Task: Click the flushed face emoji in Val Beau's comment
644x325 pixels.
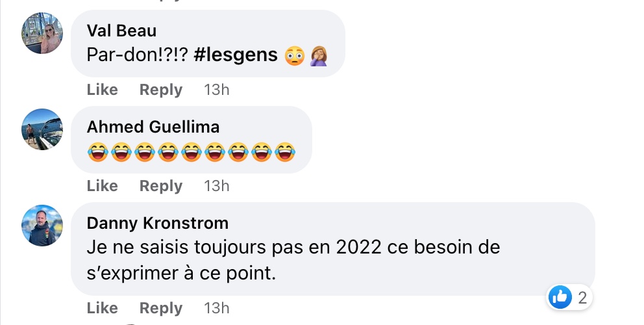Action: coord(295,56)
